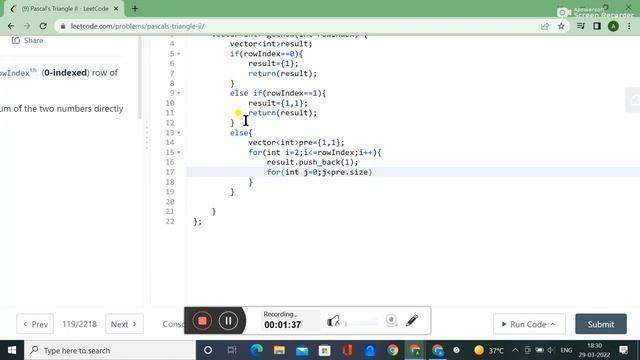The height and width of the screenshot is (360, 640).
Task: Expand the Run Code caret arrow
Action: pyautogui.click(x=553, y=324)
